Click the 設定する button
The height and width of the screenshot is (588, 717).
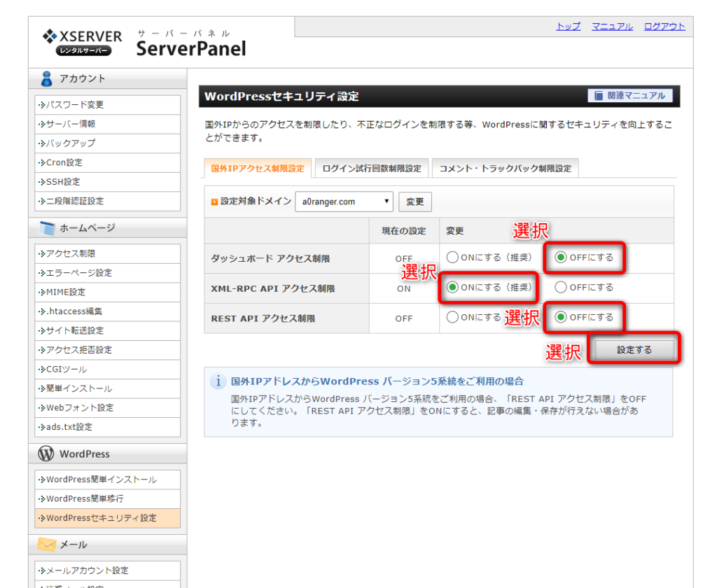[x=634, y=350]
